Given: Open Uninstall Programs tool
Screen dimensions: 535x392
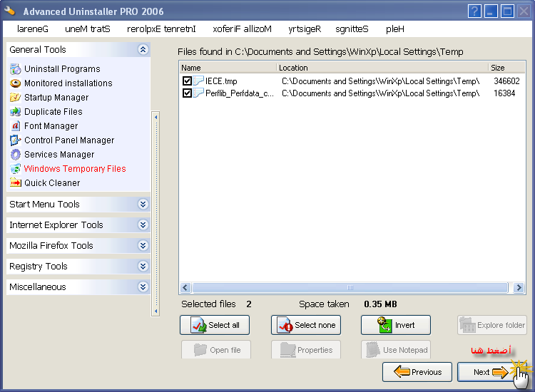Looking at the screenshot, I should (62, 69).
